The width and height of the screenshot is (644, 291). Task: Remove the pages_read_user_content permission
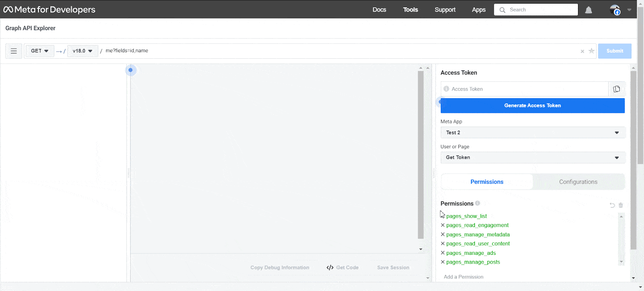pyautogui.click(x=443, y=244)
